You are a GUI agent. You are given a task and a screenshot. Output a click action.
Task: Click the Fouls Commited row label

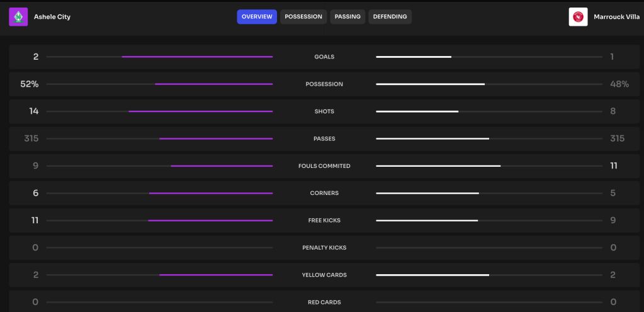coord(324,166)
